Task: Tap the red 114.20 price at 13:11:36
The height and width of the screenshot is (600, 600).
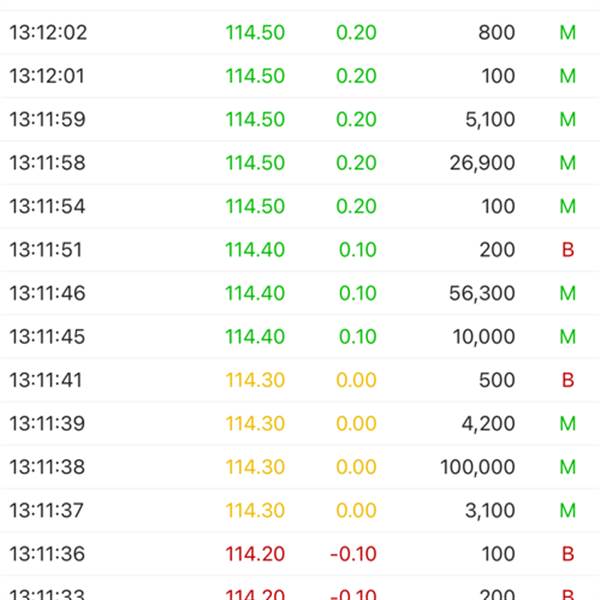Action: 255,554
